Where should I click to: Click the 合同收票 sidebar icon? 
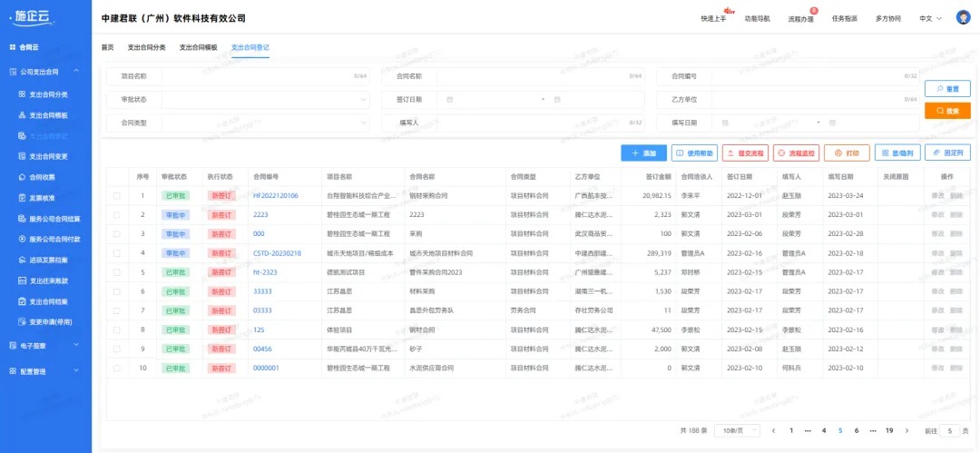pyautogui.click(x=22, y=177)
